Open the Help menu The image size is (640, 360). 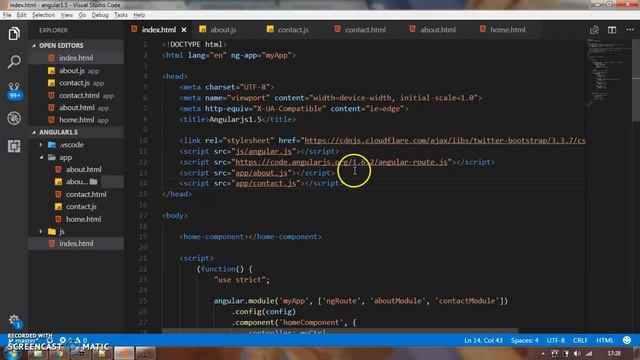click(x=139, y=15)
